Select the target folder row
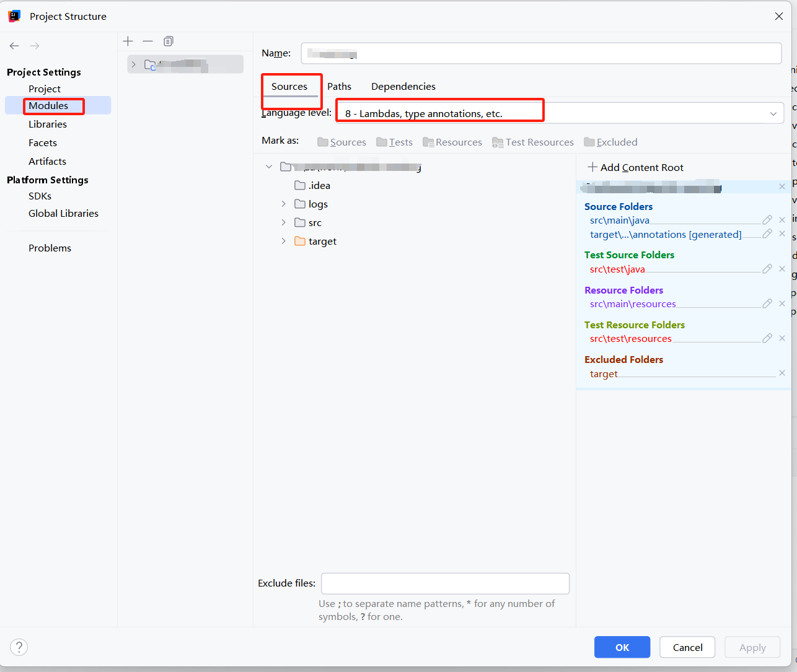The width and height of the screenshot is (797, 672). pyautogui.click(x=315, y=241)
